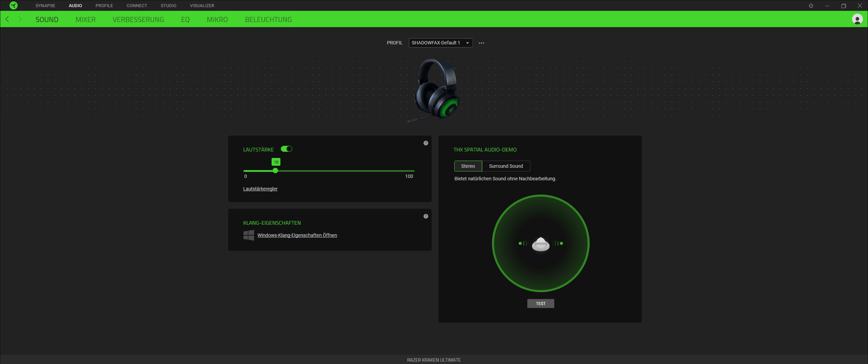Click the Razer logo home icon
868x364 pixels.
14,5
